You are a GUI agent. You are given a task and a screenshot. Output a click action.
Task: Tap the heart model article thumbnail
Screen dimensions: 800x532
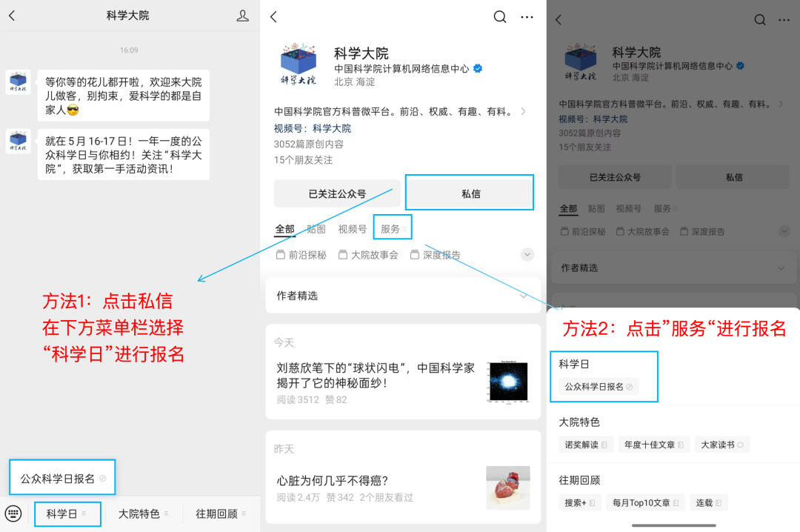coord(508,488)
